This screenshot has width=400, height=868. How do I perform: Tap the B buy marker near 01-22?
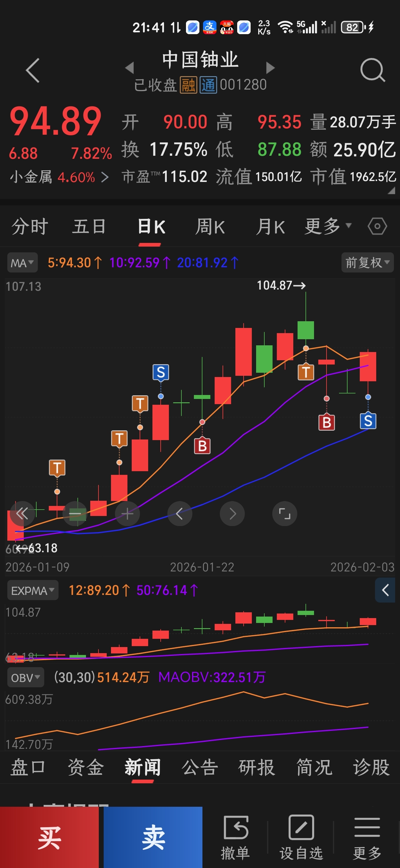click(x=202, y=446)
